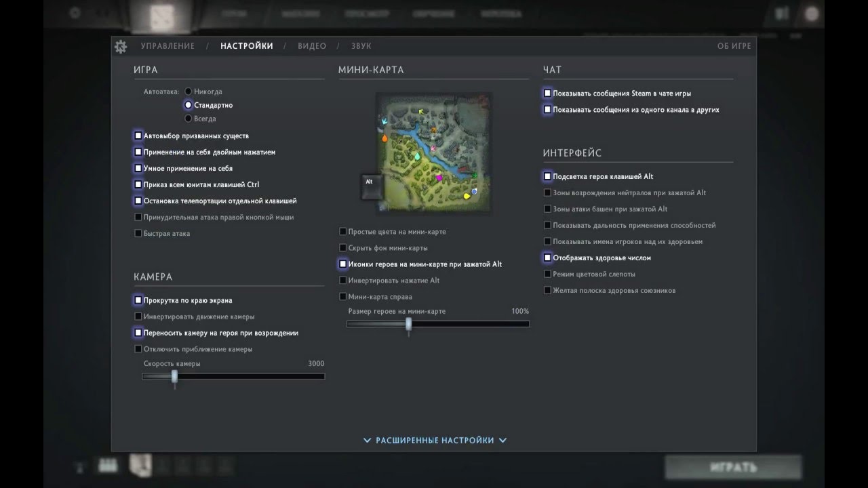Viewport: 868px width, 488px height.
Task: Click the blurred Играть button
Action: point(733,467)
